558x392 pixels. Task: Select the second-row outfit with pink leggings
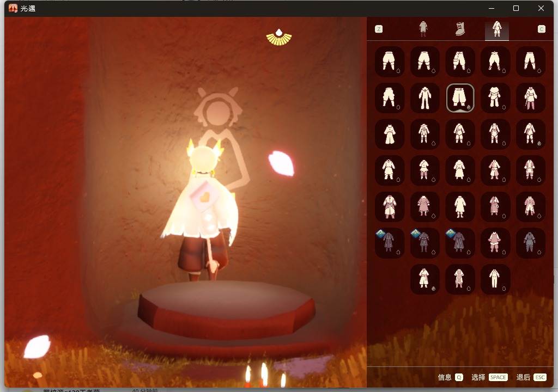click(530, 97)
